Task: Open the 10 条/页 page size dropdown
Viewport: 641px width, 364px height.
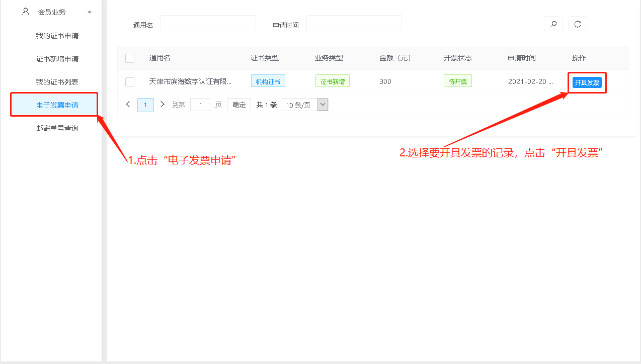Action: pos(305,105)
